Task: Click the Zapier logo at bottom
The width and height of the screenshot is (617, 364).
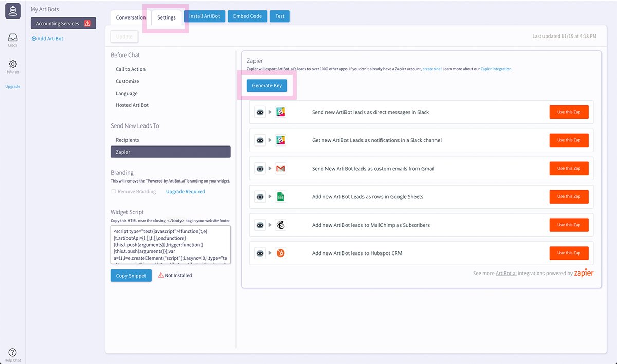Action: tap(584, 273)
